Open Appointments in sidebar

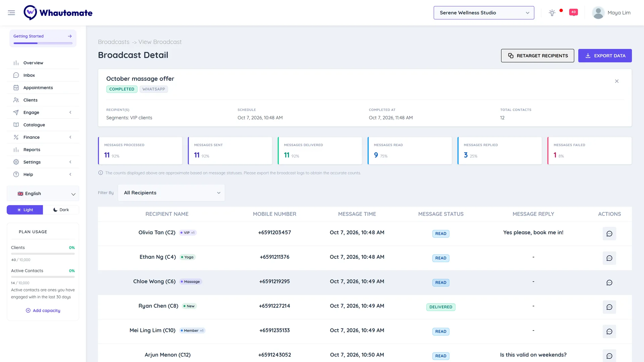click(x=43, y=87)
